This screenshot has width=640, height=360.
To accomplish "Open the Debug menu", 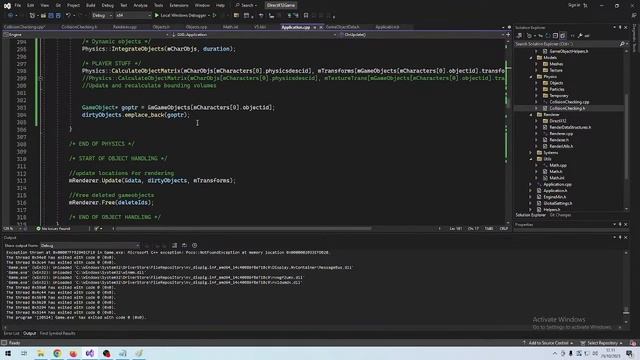I will pyautogui.click(x=108, y=5).
